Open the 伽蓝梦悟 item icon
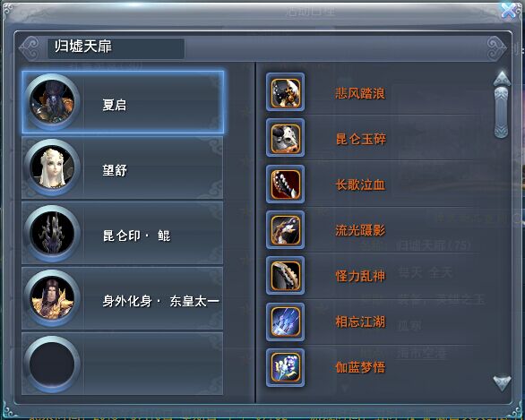 285,367
